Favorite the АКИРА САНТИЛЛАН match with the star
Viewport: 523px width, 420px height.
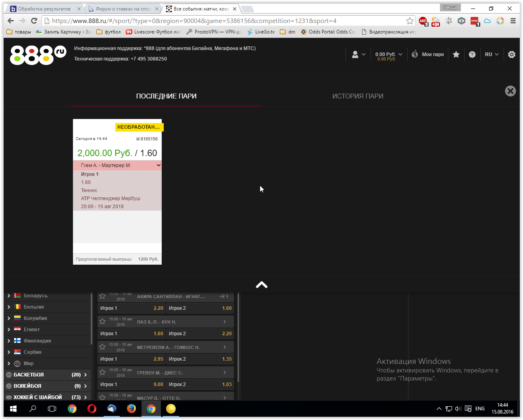(x=102, y=296)
